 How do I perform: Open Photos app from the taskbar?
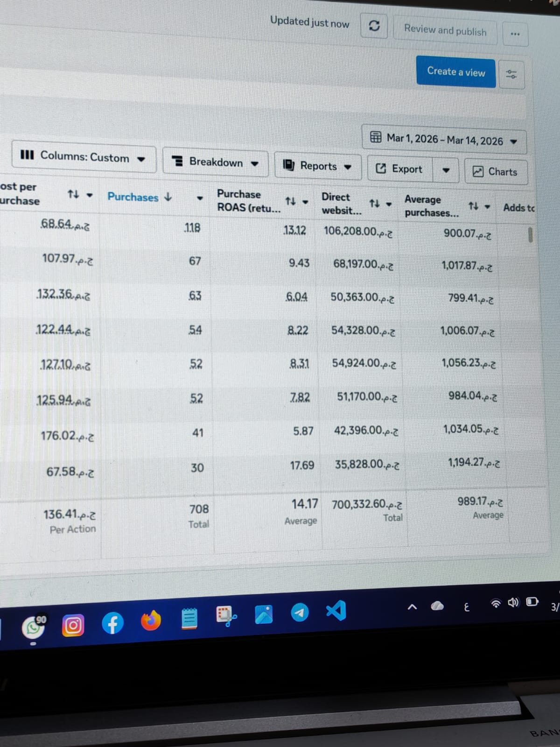[264, 615]
